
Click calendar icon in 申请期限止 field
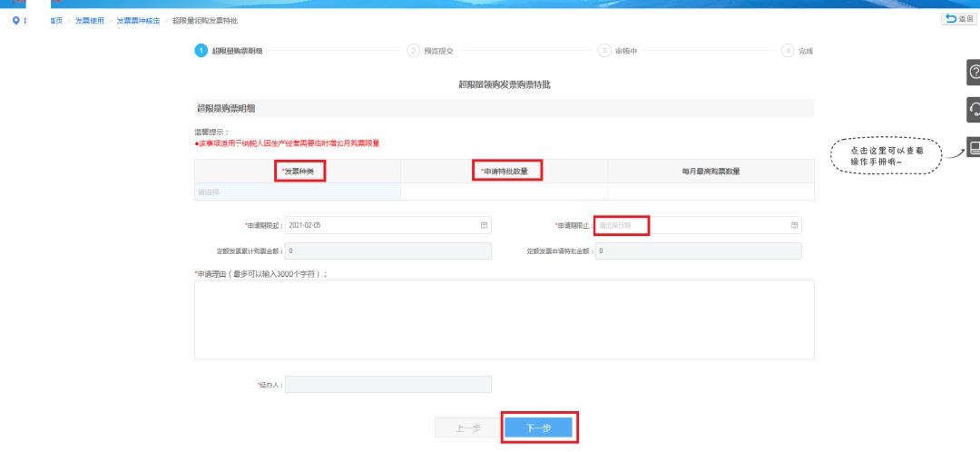pyautogui.click(x=794, y=225)
